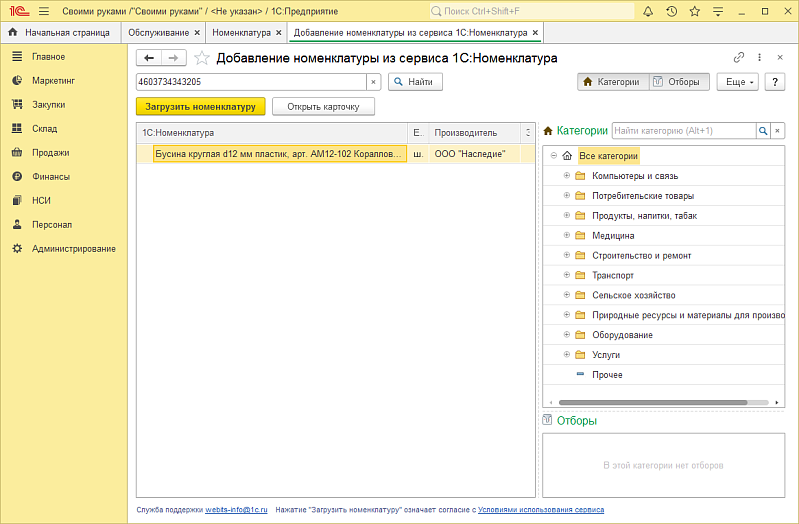Screen dimensions: 799x524
Task: Open the 1C hamburger main menu
Action: (44, 11)
